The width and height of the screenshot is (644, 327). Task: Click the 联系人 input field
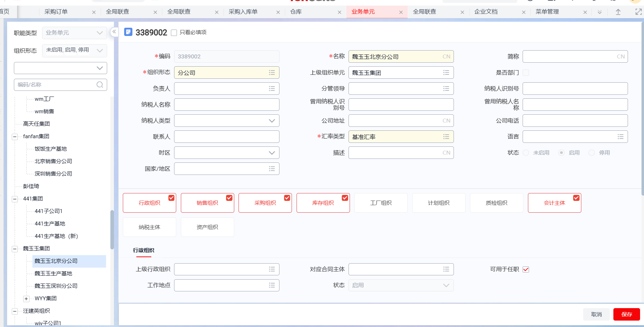226,136
